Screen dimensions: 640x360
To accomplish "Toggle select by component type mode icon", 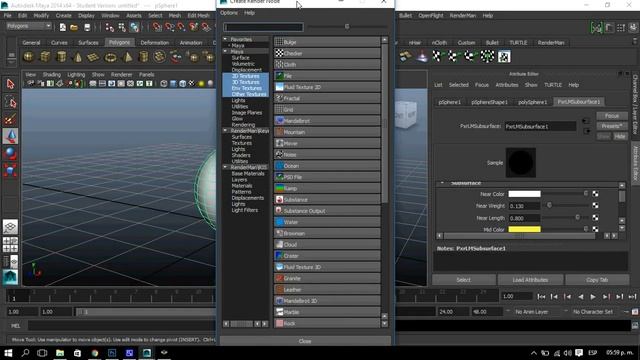I will tap(134, 27).
